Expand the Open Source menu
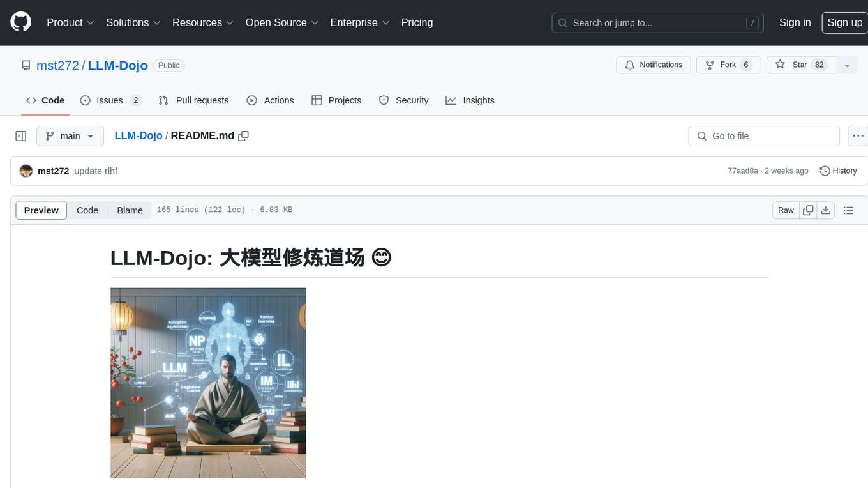The image size is (868, 488). 281,22
